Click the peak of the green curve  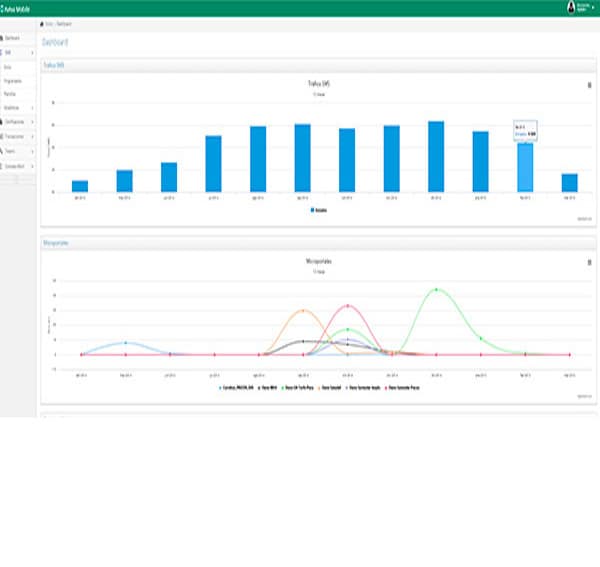point(436,290)
